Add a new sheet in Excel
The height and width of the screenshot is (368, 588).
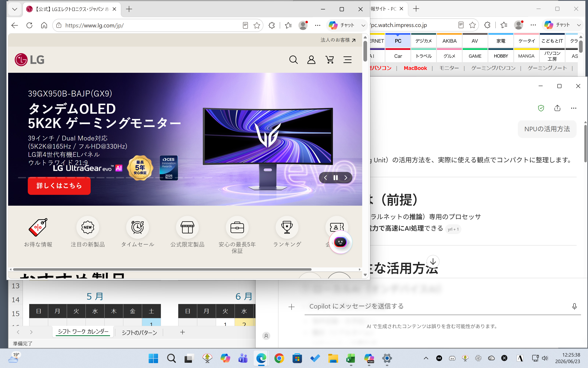[183, 332]
